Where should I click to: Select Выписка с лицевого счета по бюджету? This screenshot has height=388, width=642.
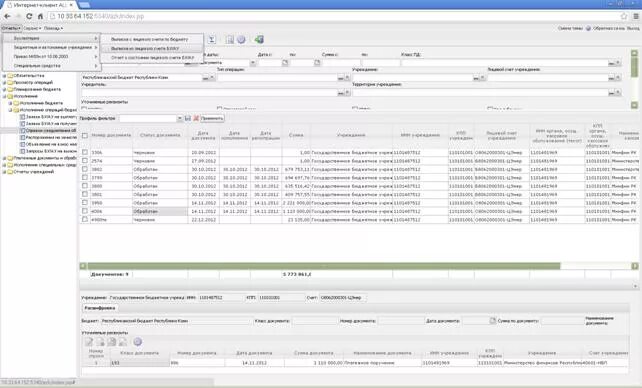(152, 39)
